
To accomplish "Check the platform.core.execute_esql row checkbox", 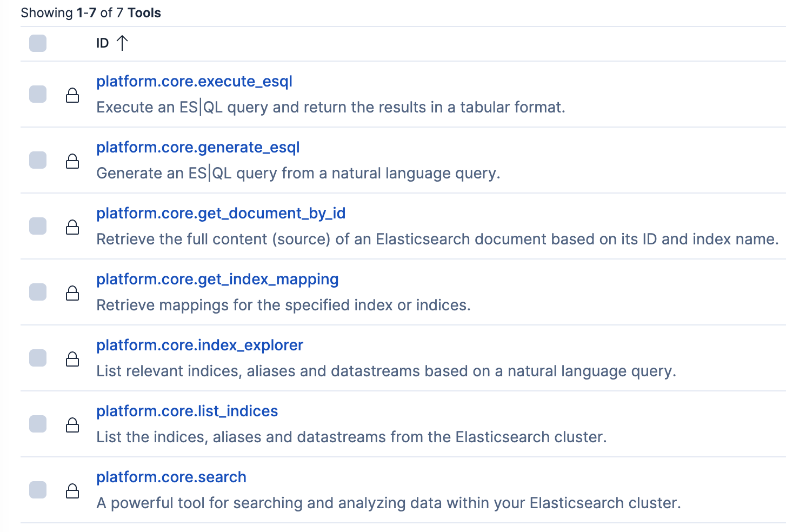I will pos(38,94).
